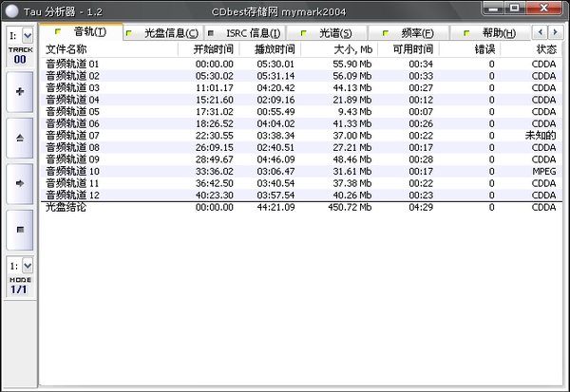The width and height of the screenshot is (570, 392).
Task: Sort by 文件名称 column header
Action: point(109,49)
